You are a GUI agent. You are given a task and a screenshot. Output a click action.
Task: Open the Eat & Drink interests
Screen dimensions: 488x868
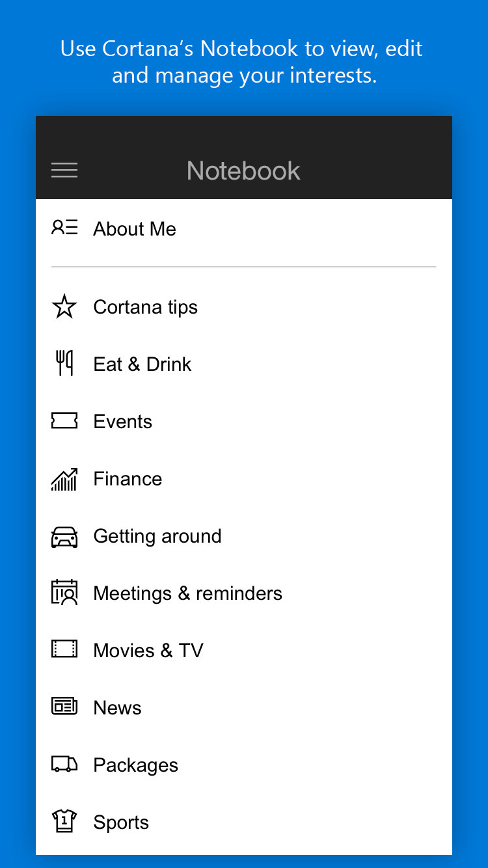coord(142,364)
